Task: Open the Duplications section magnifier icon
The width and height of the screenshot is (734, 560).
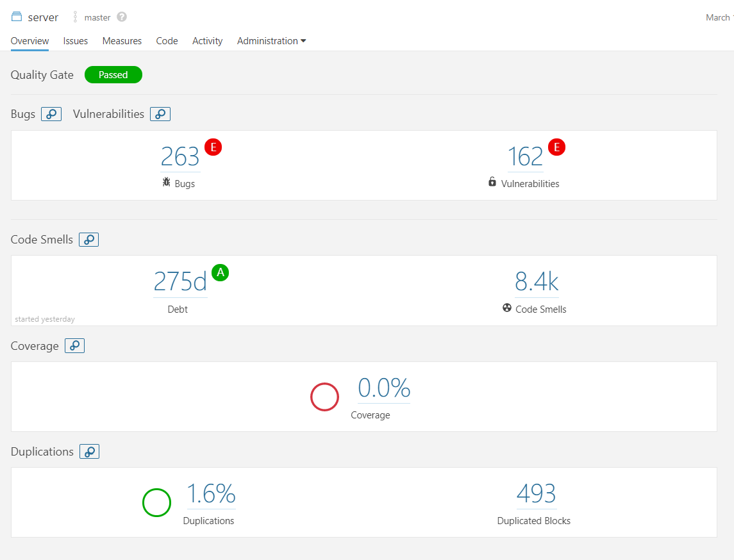Action: pos(89,452)
